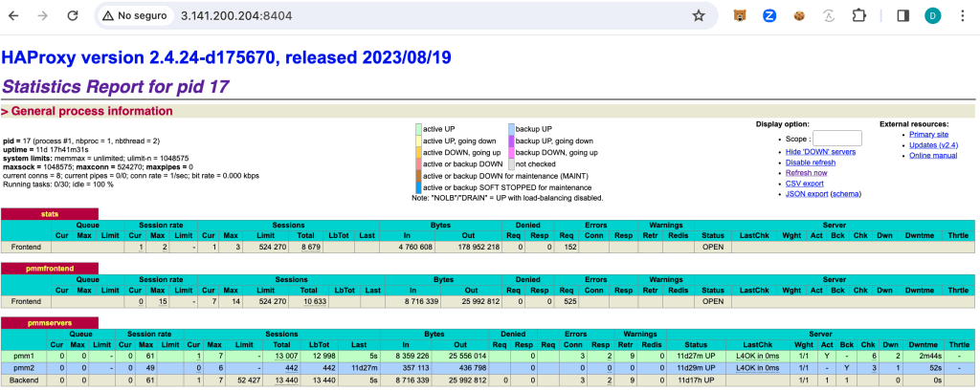
Task: Click 'L4OK in 0ms' for pmm1
Action: [758, 356]
